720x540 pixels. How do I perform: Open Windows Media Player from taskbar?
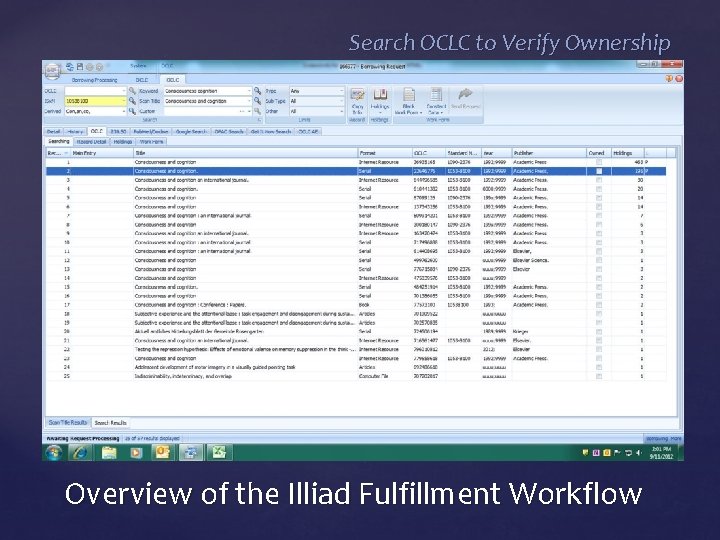(x=136, y=453)
